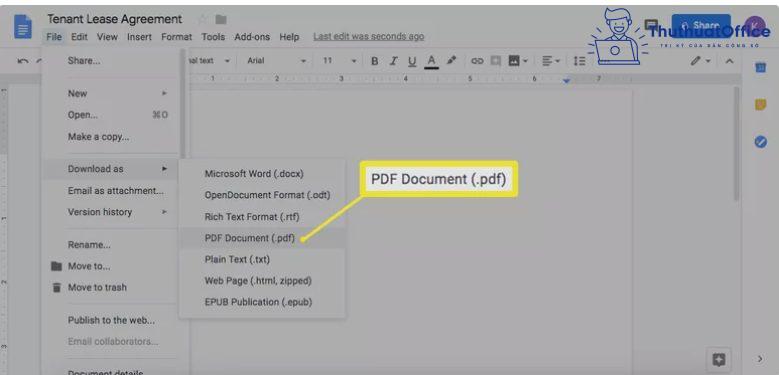The width and height of the screenshot is (779, 375).
Task: Open the Insert menu
Action: click(140, 37)
